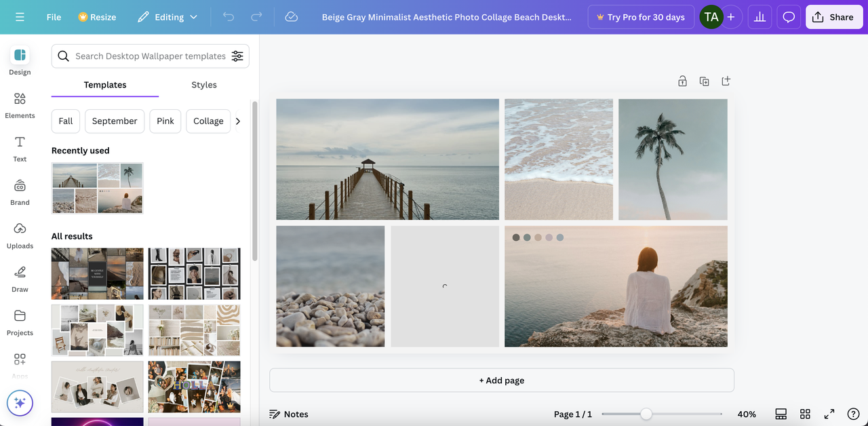
Task: Select the circular portraits template thumbnail
Action: click(x=98, y=387)
